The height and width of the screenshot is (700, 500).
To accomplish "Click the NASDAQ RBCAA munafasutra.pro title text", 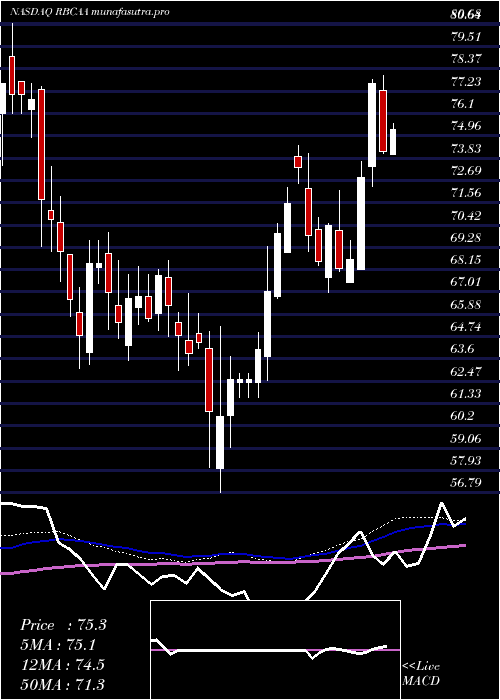I will click(x=89, y=12).
